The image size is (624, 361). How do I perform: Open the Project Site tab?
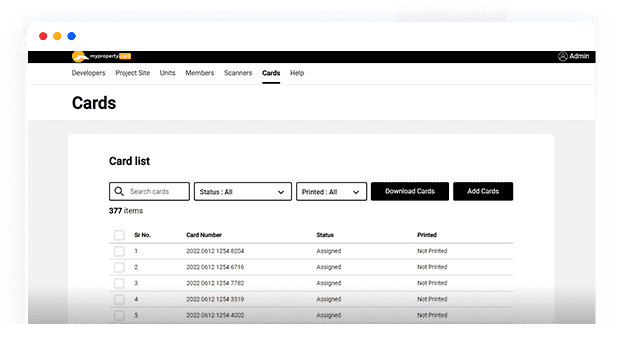(x=133, y=73)
